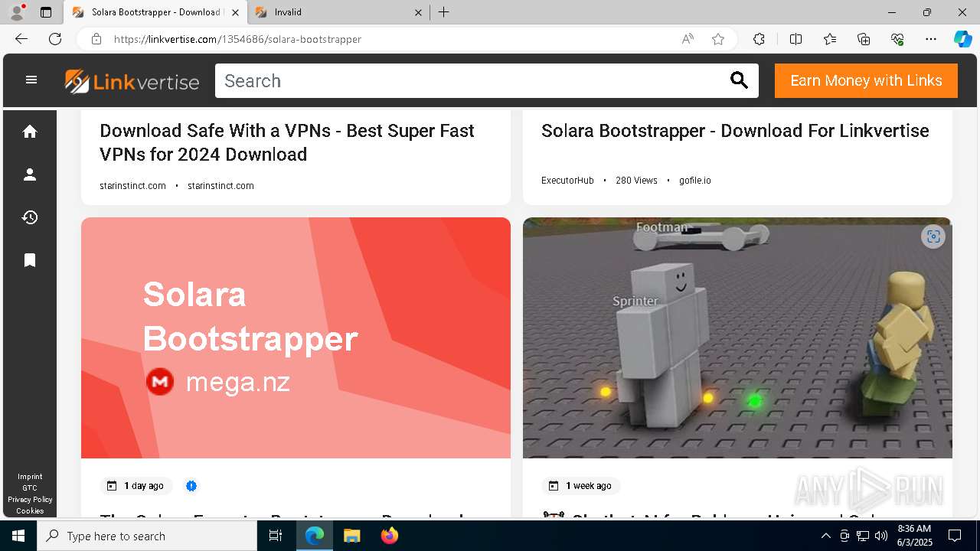Click the gofile.io source label
Viewport: 980px width, 551px height.
click(x=695, y=181)
